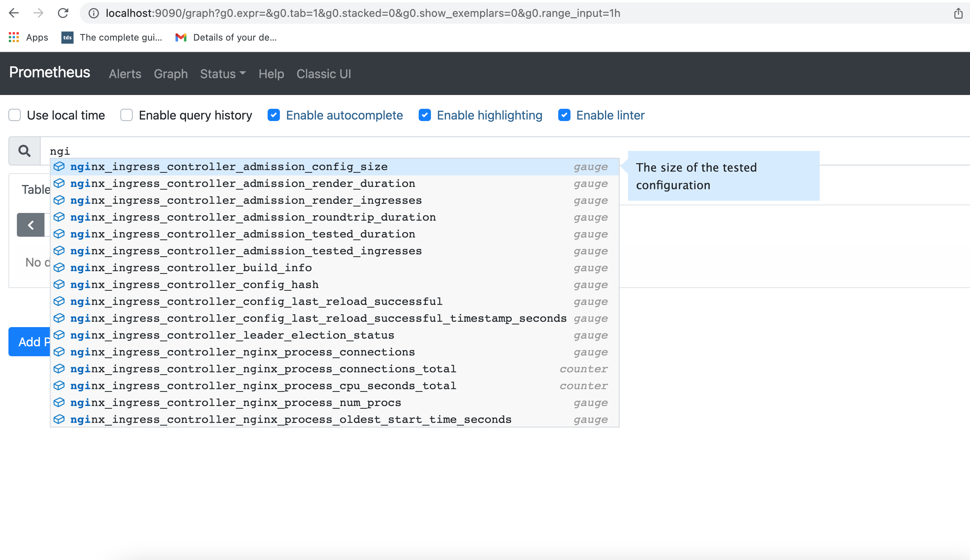Click the Help menu item
The height and width of the screenshot is (560, 970).
click(x=271, y=74)
